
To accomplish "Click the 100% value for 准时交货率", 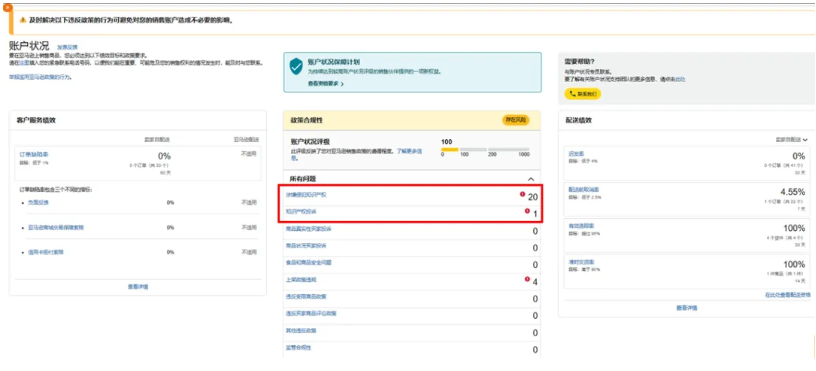I will point(794,264).
